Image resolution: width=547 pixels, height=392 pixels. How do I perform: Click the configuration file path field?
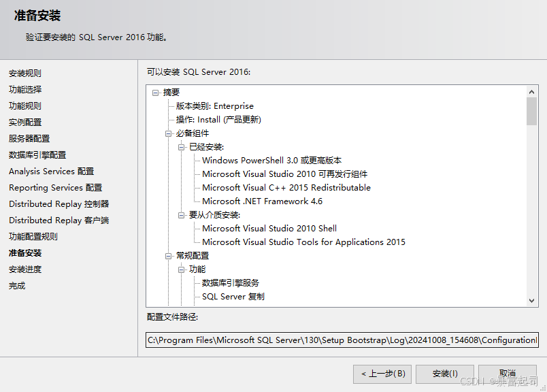point(342,340)
